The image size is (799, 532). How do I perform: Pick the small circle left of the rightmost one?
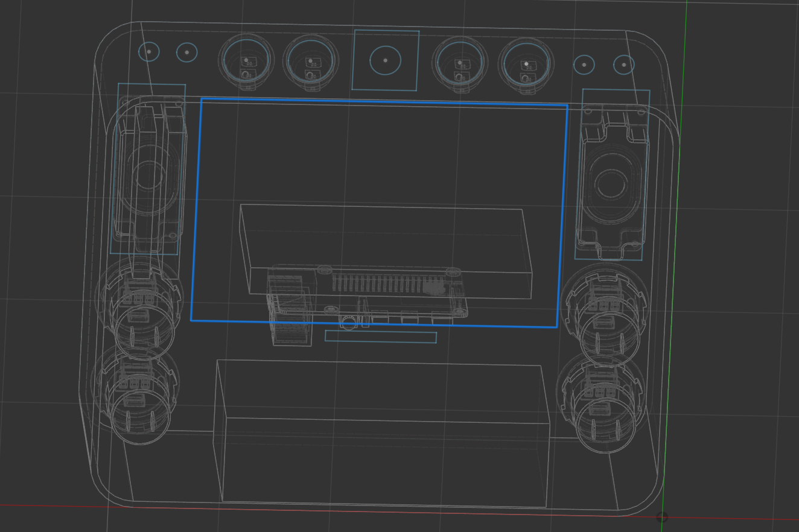(584, 65)
